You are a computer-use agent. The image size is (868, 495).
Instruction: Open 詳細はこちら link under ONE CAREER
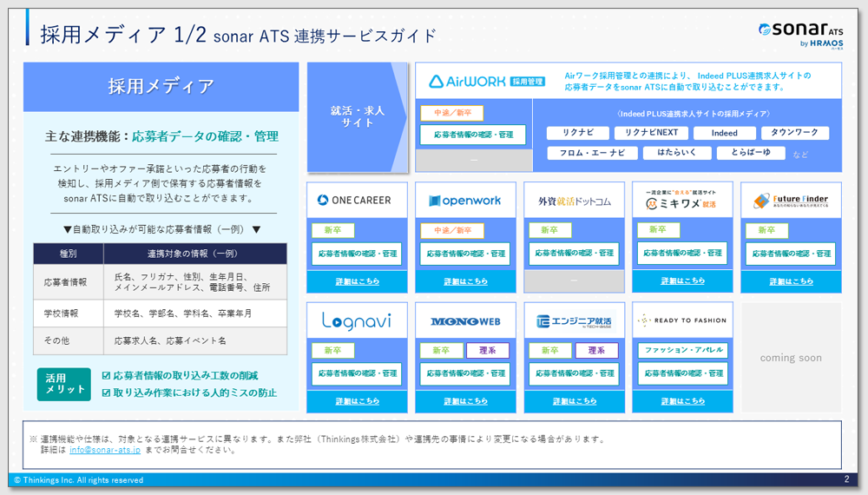tap(357, 281)
